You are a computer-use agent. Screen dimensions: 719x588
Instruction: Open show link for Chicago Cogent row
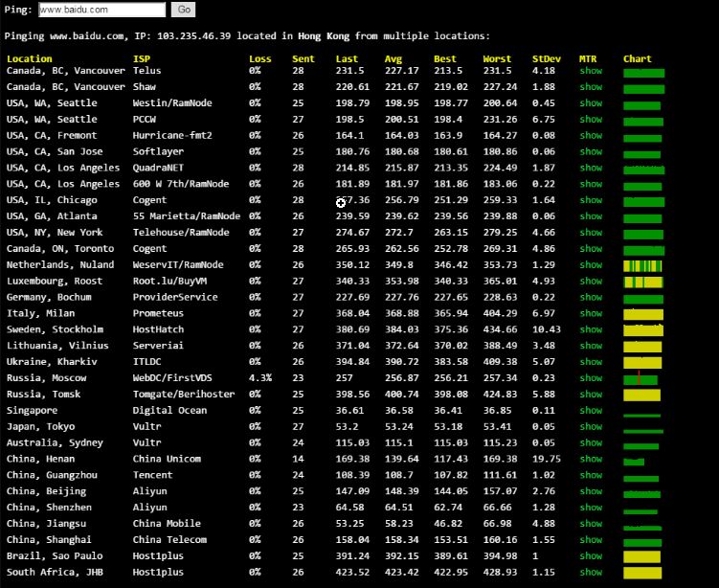591,200
